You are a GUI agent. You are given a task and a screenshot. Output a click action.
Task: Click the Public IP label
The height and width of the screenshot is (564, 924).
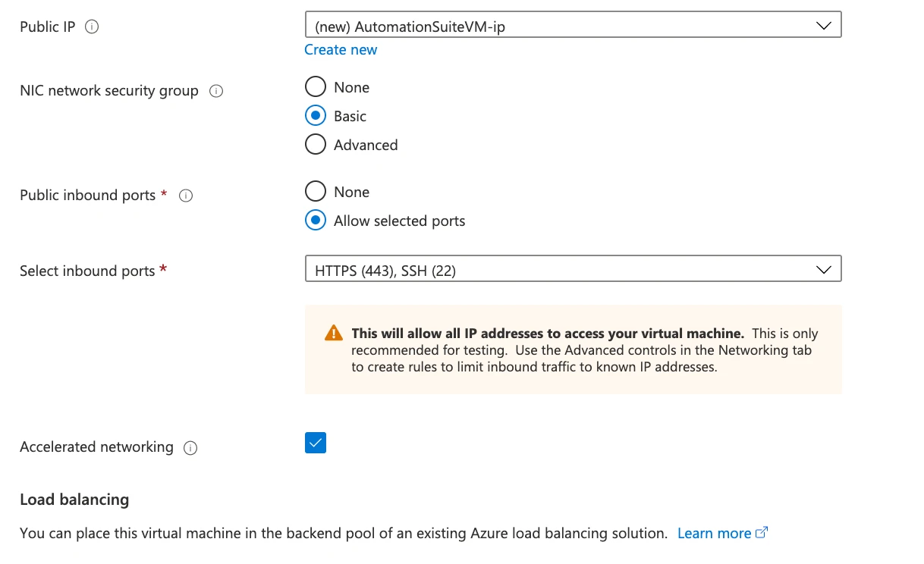tap(48, 27)
